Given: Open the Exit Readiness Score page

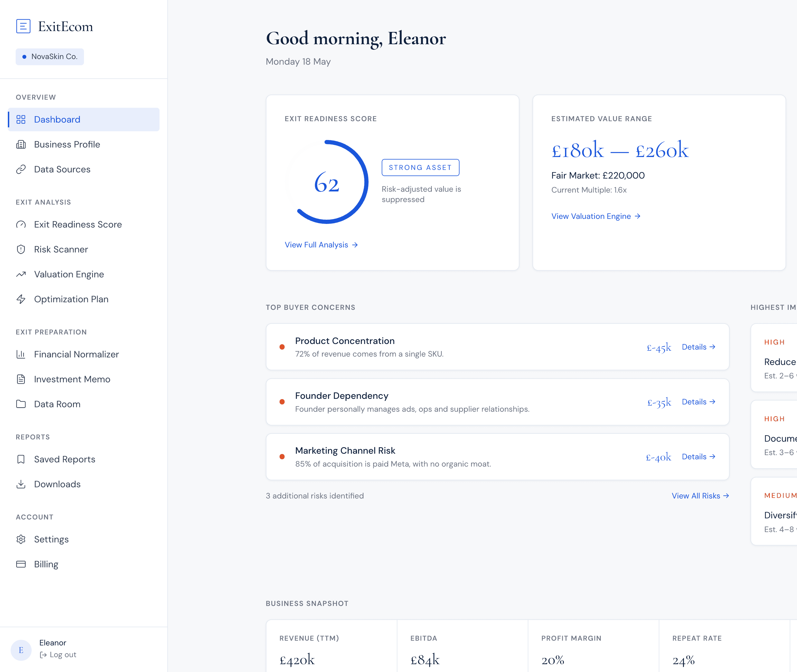Looking at the screenshot, I should point(84,224).
